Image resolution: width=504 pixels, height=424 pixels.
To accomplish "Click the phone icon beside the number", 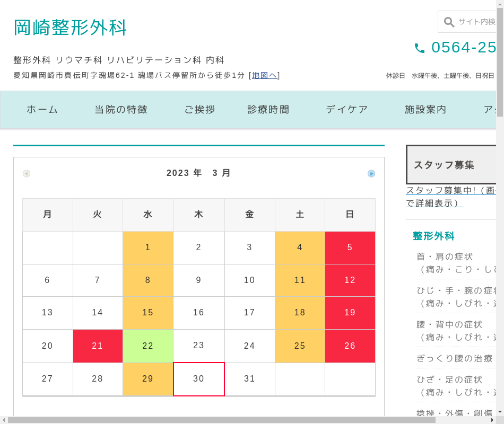I will pyautogui.click(x=420, y=48).
